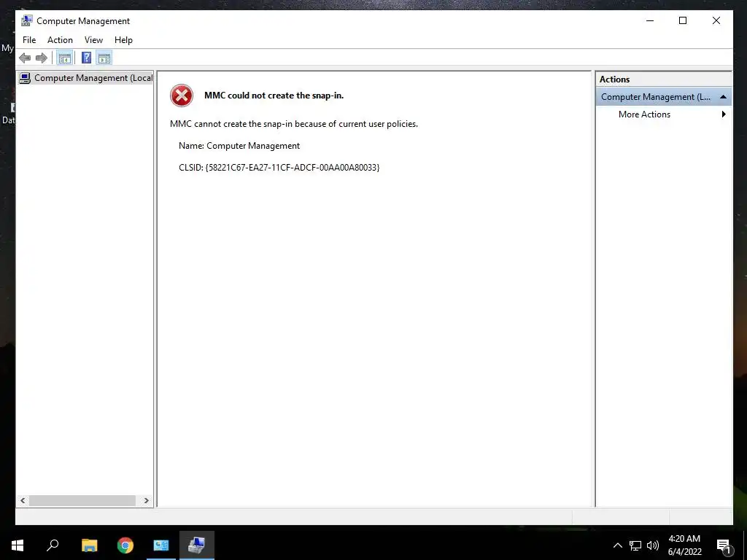
Task: Open the network status tray icon
Action: (635, 545)
